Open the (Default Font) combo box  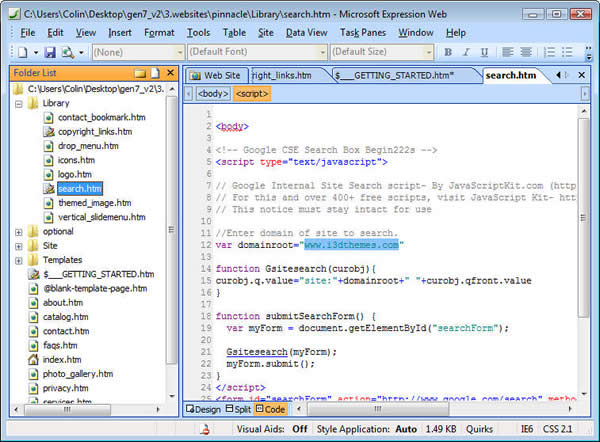pyautogui.click(x=258, y=52)
